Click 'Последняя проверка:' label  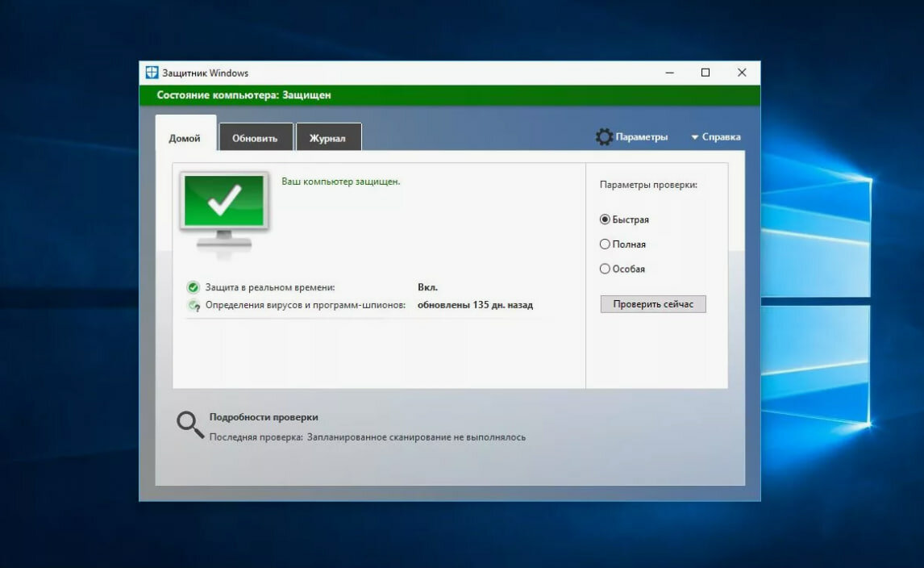coord(256,437)
